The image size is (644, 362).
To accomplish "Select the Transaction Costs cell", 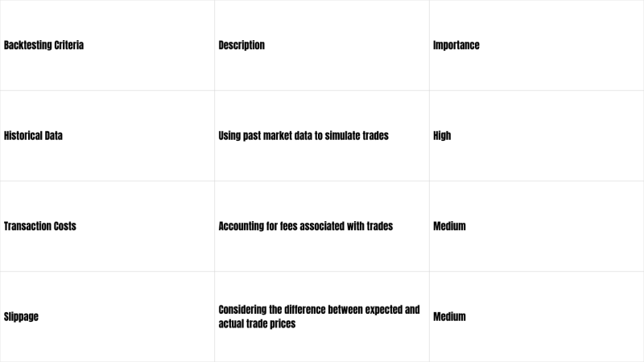I will click(40, 227).
